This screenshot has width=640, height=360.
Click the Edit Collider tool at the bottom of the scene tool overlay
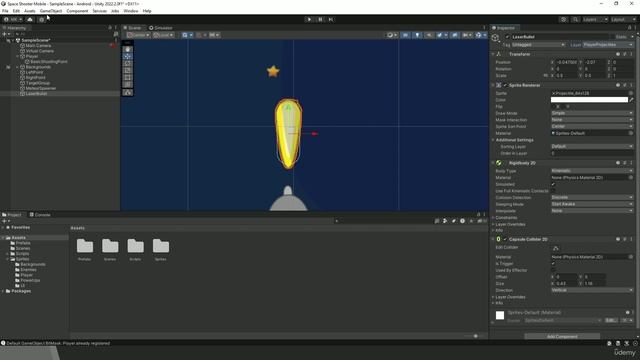click(x=128, y=93)
